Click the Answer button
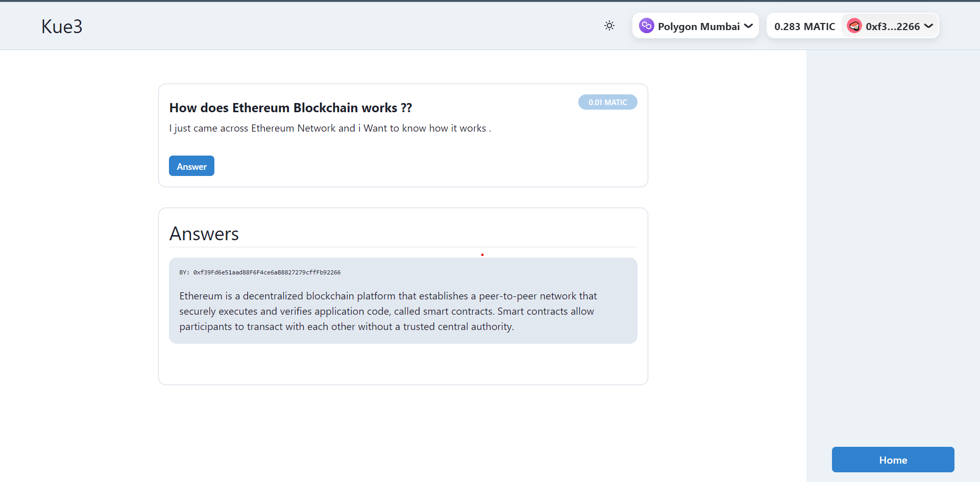 pos(191,166)
